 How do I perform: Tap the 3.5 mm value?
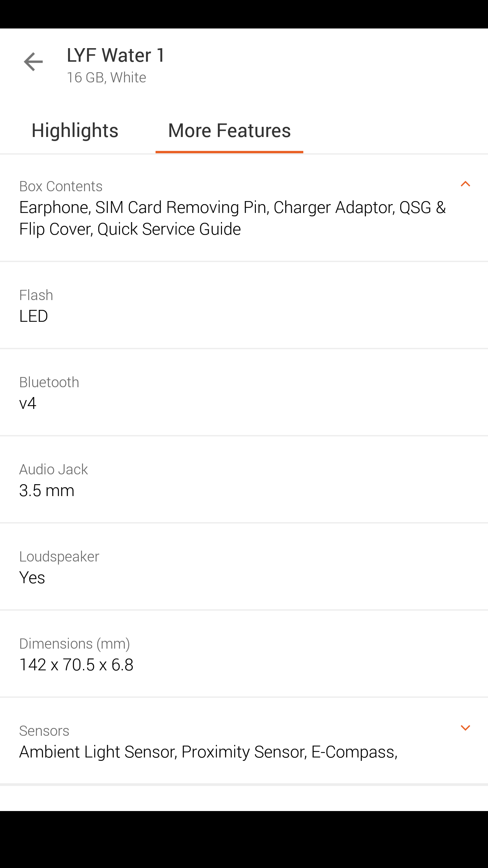(x=47, y=491)
